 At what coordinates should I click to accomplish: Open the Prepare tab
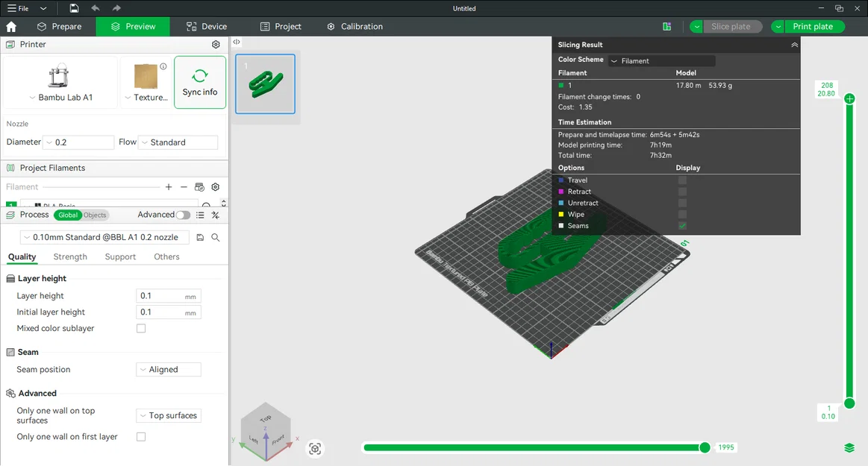59,27
